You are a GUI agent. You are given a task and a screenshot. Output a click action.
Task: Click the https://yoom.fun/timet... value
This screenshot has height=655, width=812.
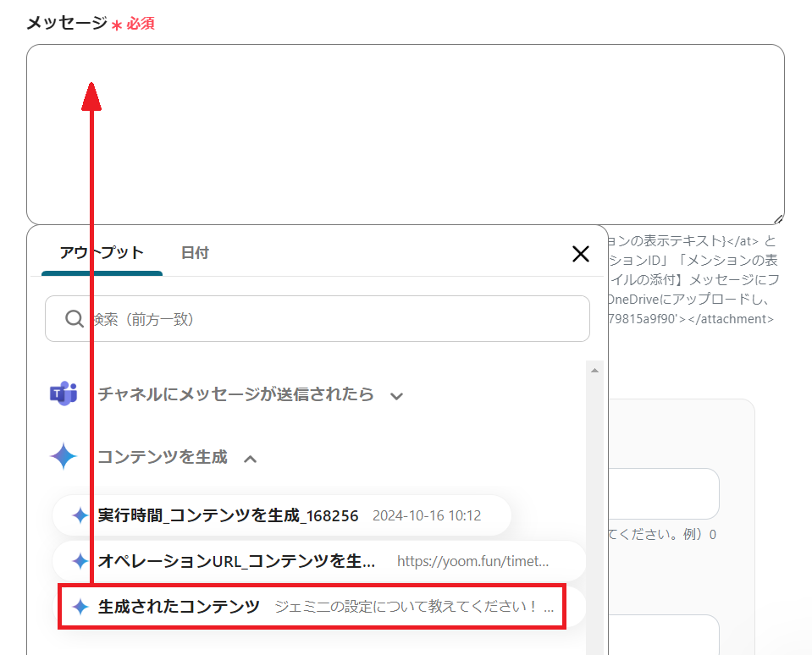(x=472, y=561)
